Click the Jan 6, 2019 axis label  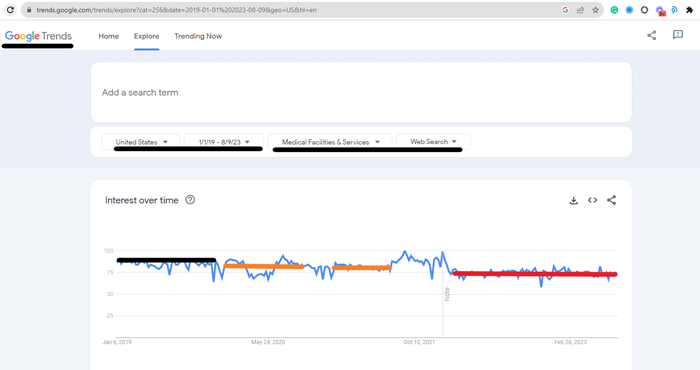pos(117,342)
